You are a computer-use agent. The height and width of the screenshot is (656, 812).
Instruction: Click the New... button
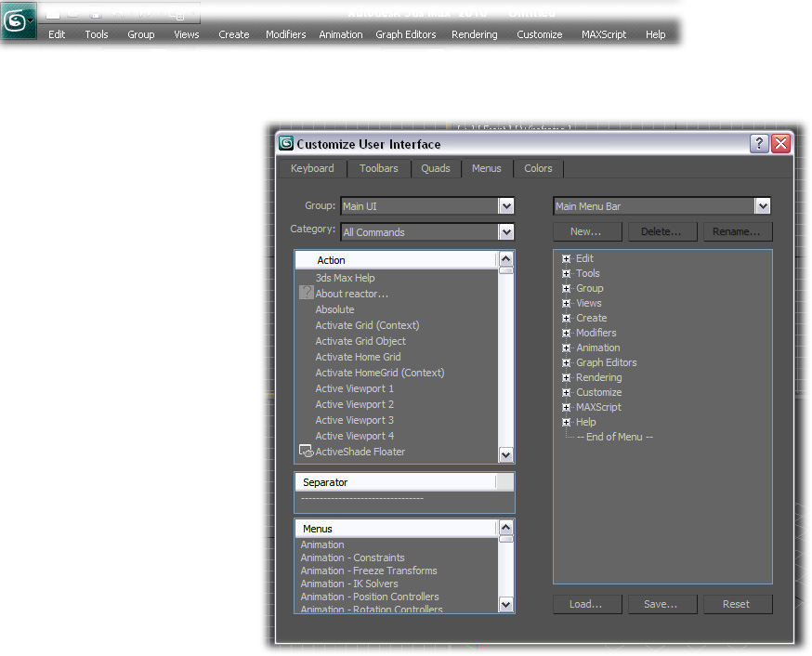pyautogui.click(x=587, y=231)
